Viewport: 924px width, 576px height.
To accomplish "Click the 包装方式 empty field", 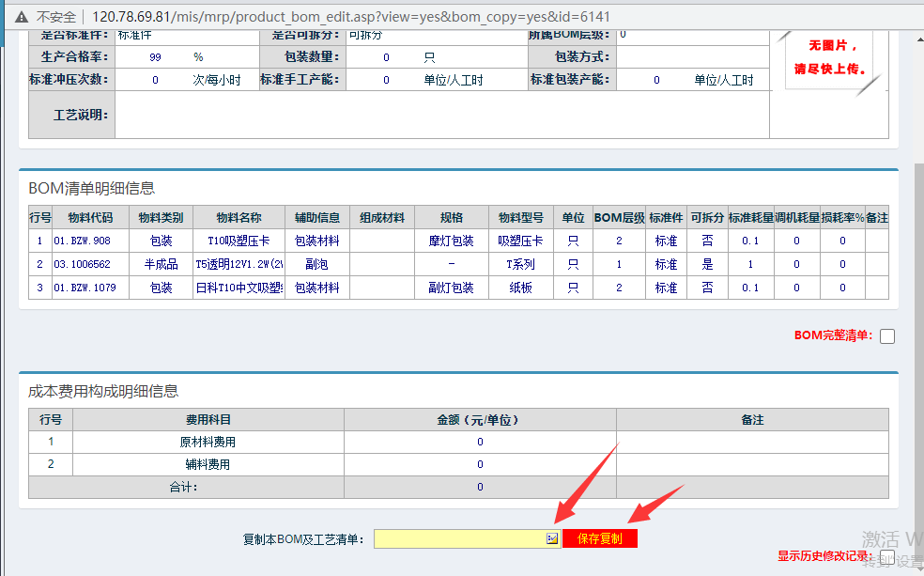I will (692, 57).
